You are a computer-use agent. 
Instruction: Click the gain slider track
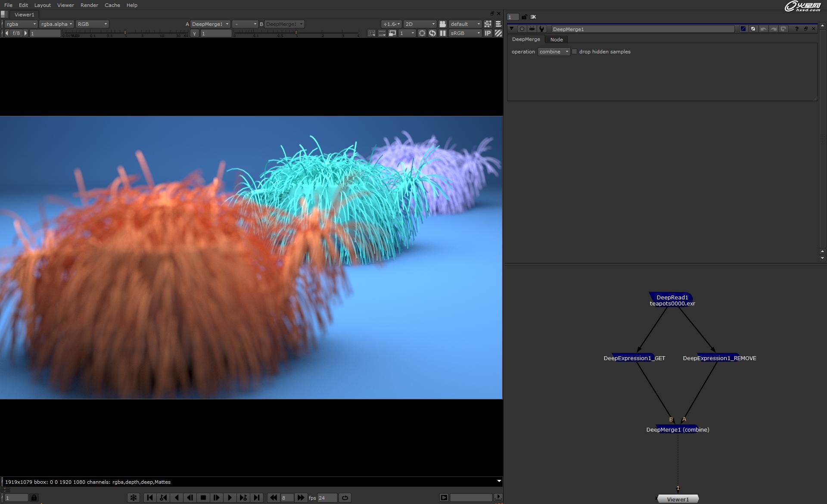tap(125, 33)
